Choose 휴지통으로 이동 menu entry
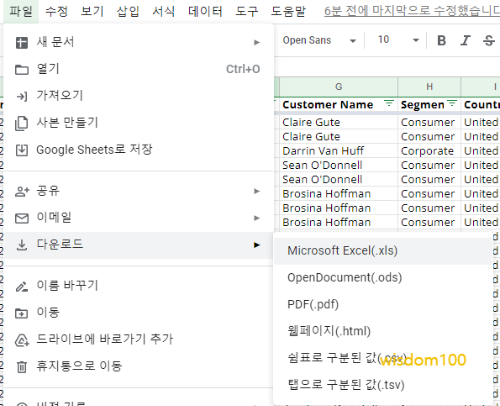The height and width of the screenshot is (406, 500). tap(138, 367)
